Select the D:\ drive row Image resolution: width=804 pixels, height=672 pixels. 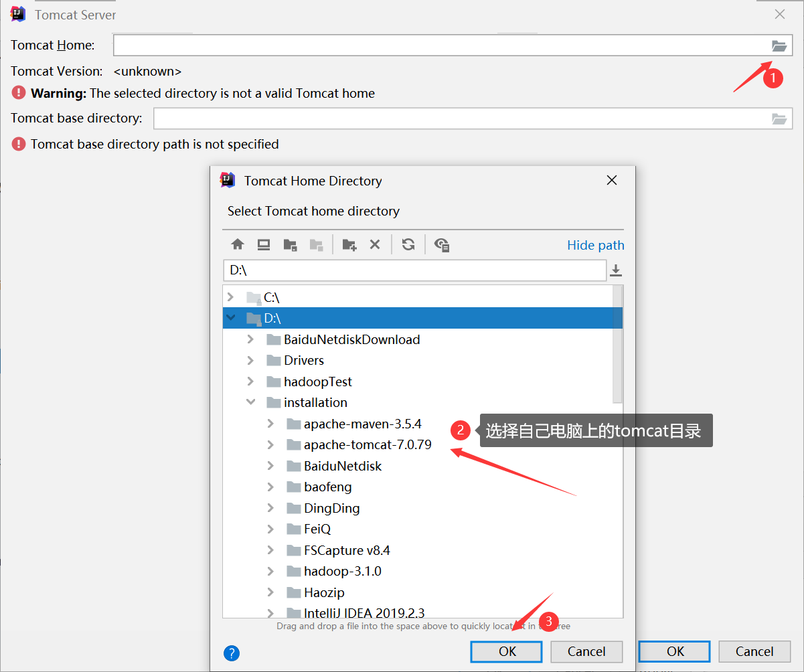418,318
